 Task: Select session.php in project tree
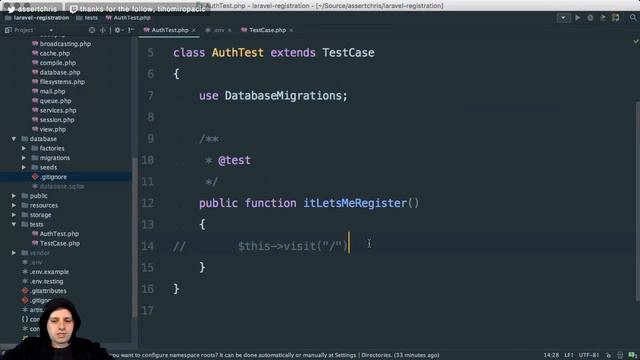click(x=57, y=120)
